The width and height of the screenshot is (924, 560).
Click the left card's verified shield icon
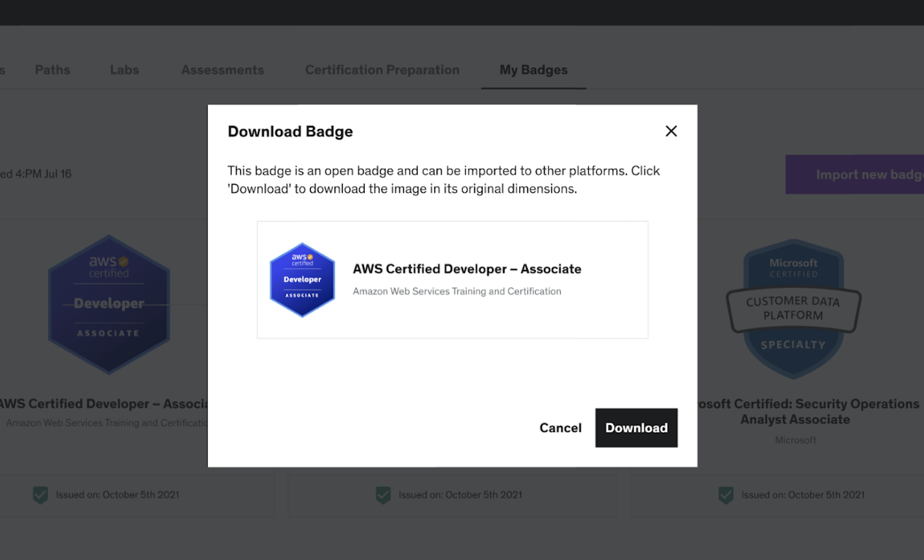click(x=41, y=495)
